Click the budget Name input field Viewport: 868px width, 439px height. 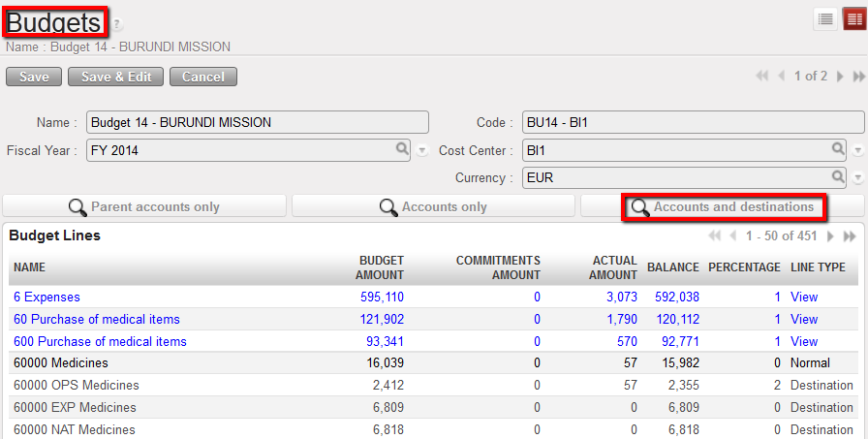click(257, 122)
